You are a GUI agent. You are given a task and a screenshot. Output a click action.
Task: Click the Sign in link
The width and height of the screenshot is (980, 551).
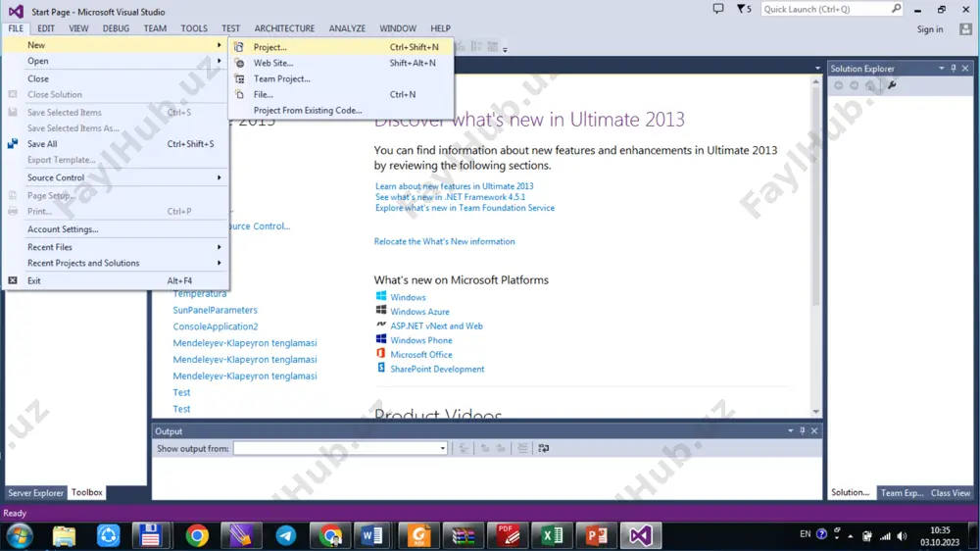pyautogui.click(x=930, y=29)
